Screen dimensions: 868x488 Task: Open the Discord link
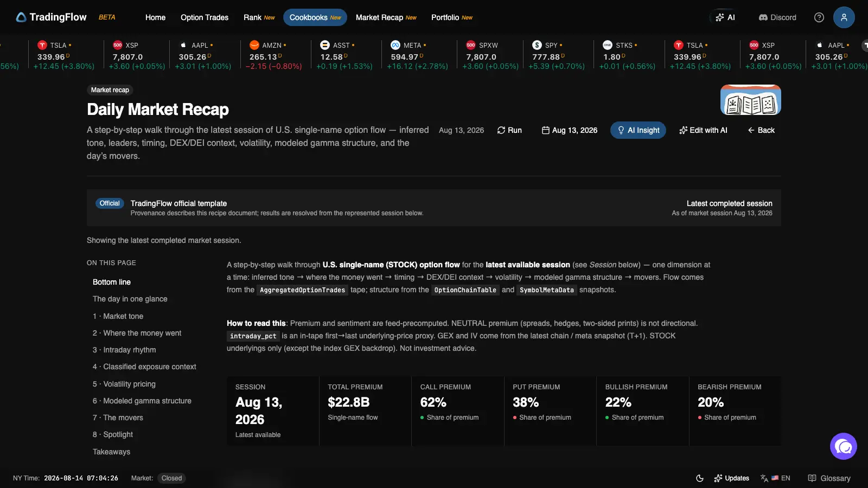777,17
